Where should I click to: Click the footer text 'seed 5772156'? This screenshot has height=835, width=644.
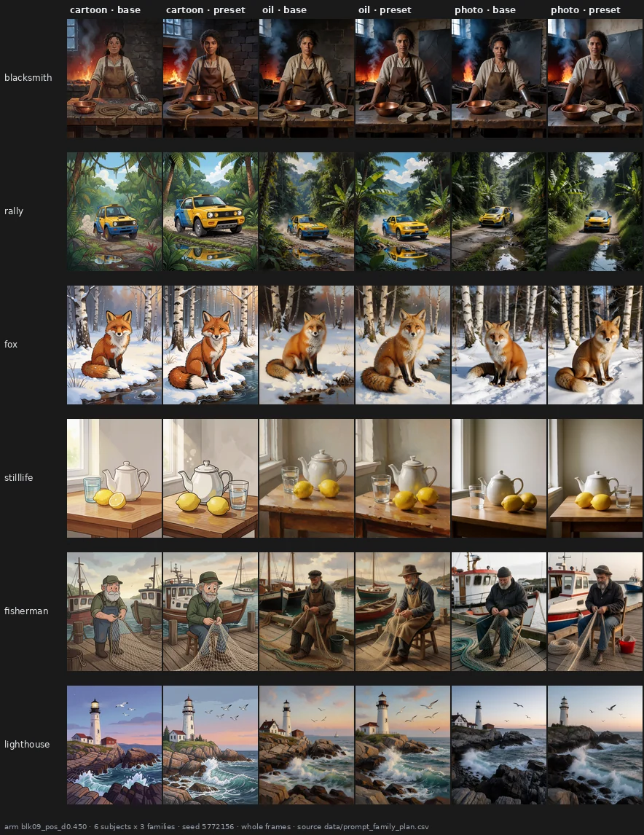click(x=208, y=827)
